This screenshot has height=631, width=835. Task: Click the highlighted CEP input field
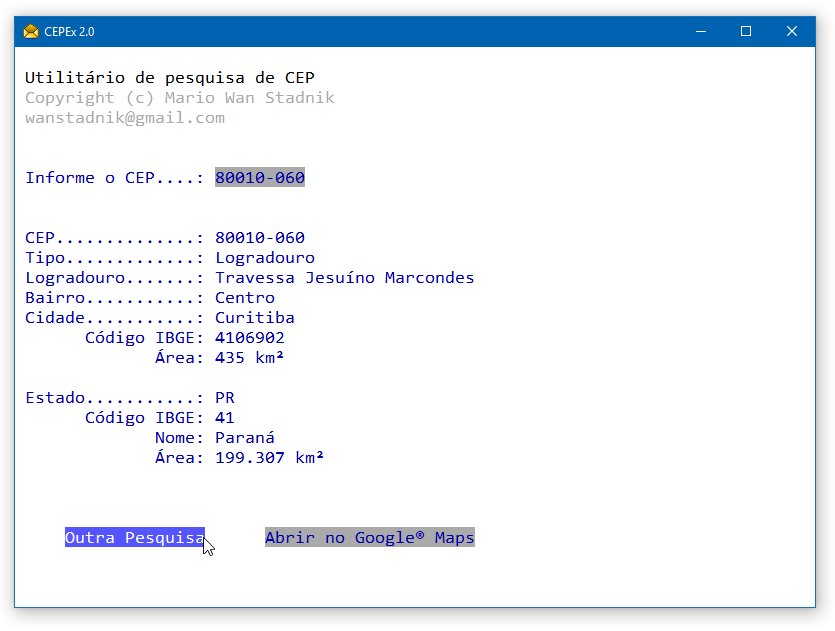pyautogui.click(x=259, y=177)
